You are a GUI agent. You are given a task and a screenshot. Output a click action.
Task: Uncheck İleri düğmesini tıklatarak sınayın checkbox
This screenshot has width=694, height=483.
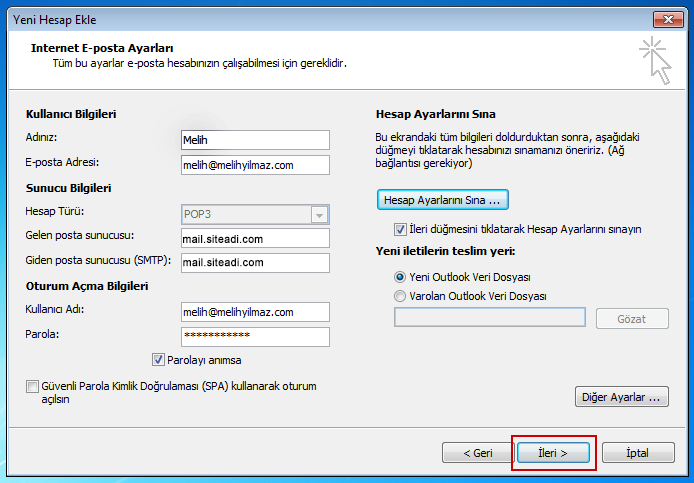401,229
